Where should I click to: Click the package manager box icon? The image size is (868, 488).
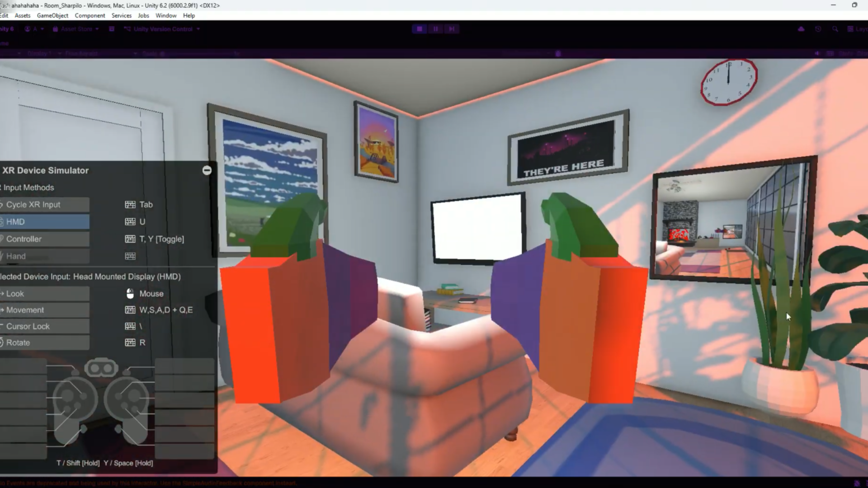pyautogui.click(x=112, y=29)
